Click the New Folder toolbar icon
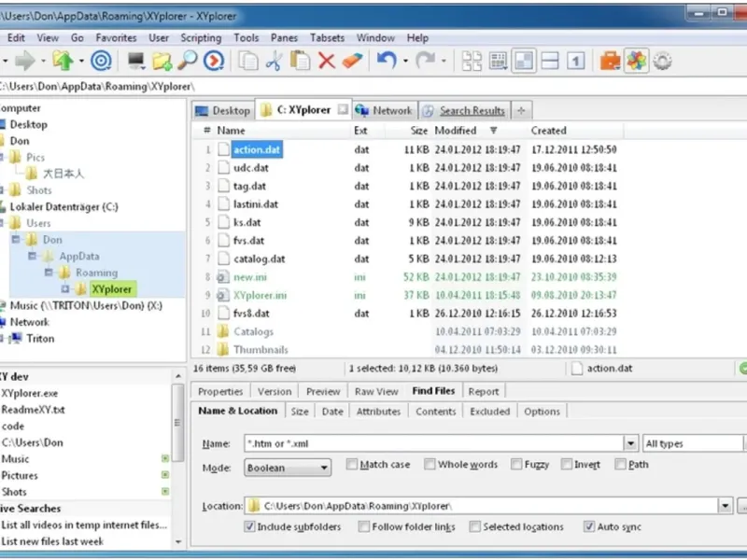The height and width of the screenshot is (560, 747). tap(162, 61)
